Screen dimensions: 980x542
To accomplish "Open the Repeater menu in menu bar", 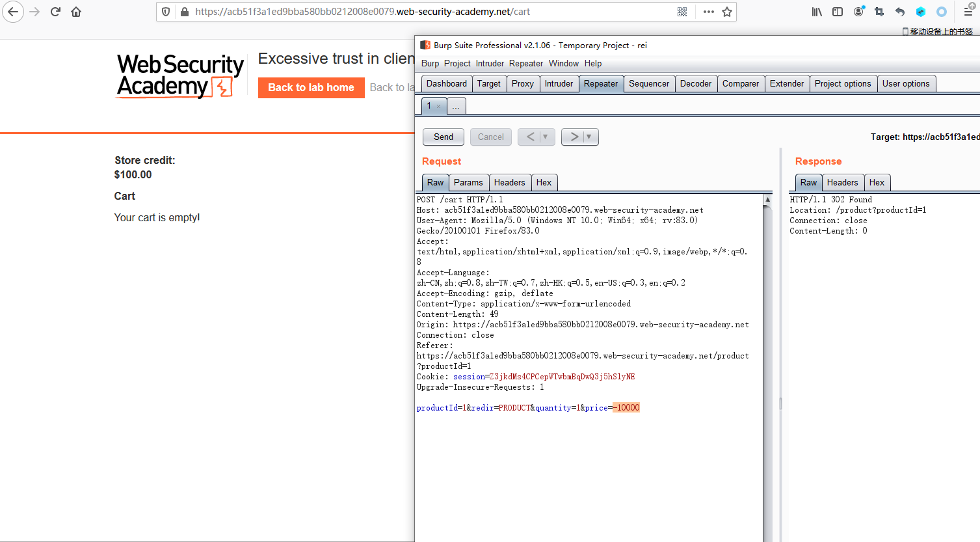I will [x=526, y=63].
